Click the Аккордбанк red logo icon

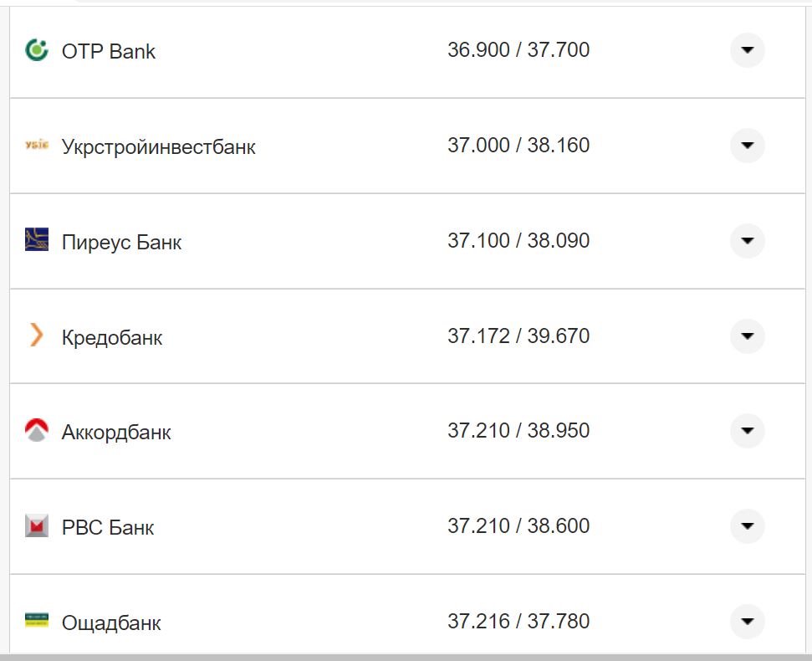click(x=37, y=432)
